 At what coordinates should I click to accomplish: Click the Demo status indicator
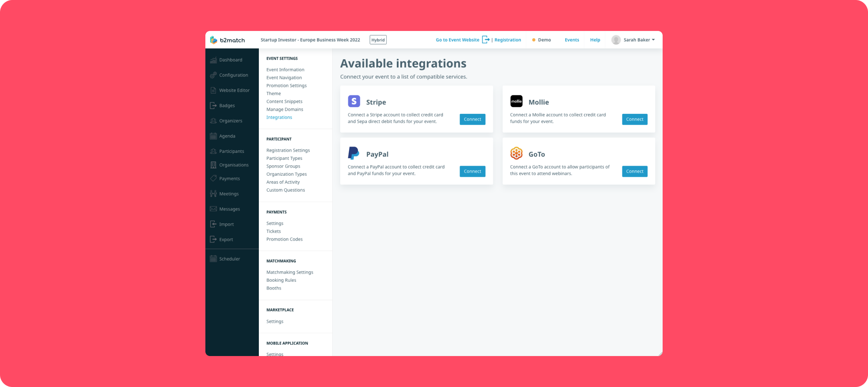(541, 40)
